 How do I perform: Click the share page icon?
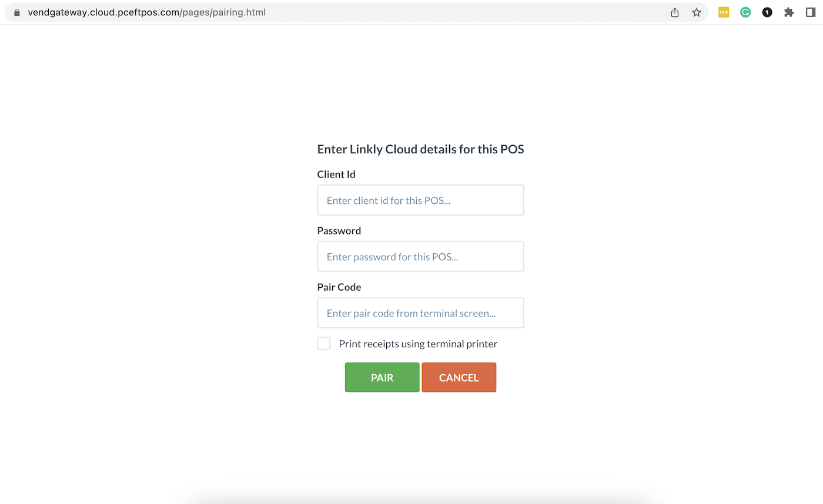(675, 12)
